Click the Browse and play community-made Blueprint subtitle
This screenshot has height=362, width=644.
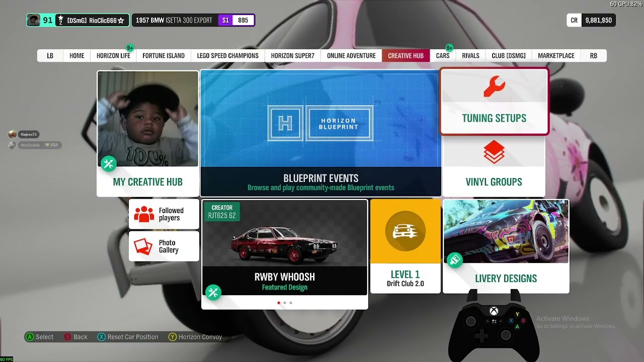click(x=321, y=188)
